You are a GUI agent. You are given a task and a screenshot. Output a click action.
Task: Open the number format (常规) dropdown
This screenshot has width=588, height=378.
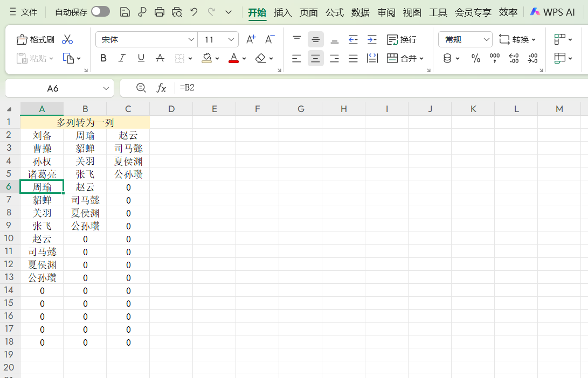pos(486,39)
